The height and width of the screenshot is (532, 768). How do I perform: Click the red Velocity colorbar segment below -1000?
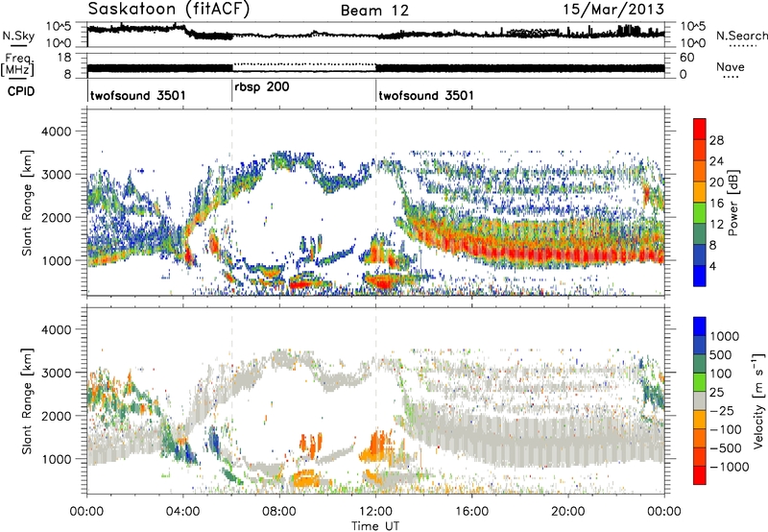[x=700, y=475]
